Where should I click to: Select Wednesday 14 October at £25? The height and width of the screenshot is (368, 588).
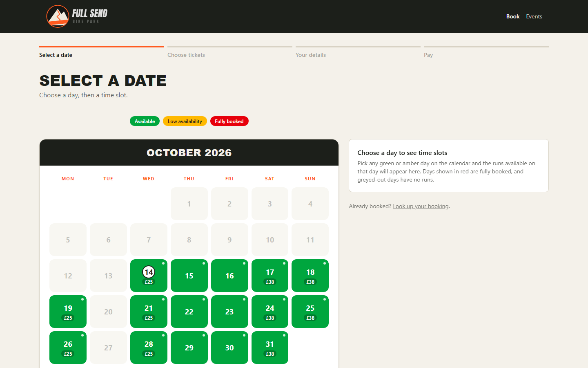tap(149, 276)
